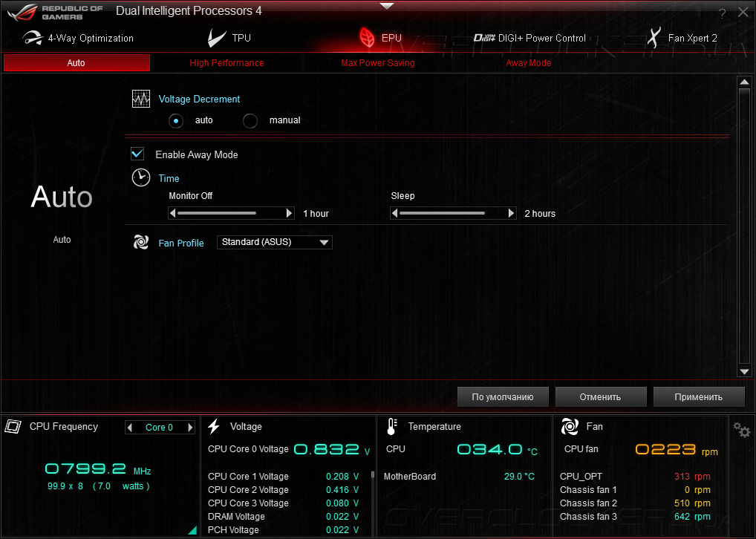Click the Voltage Decrement label
The width and height of the screenshot is (756, 539).
coord(199,99)
